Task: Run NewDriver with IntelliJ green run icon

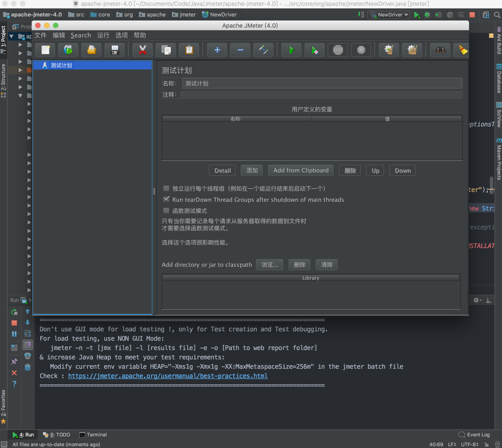Action: pyautogui.click(x=416, y=15)
